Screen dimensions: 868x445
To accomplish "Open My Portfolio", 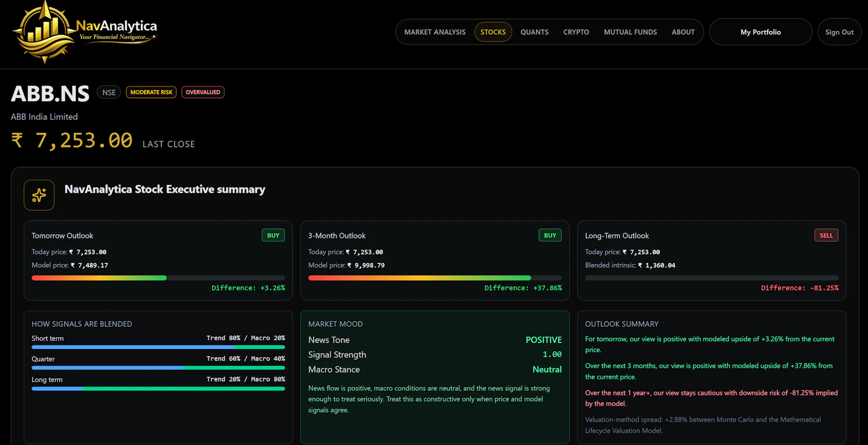I will pyautogui.click(x=761, y=32).
